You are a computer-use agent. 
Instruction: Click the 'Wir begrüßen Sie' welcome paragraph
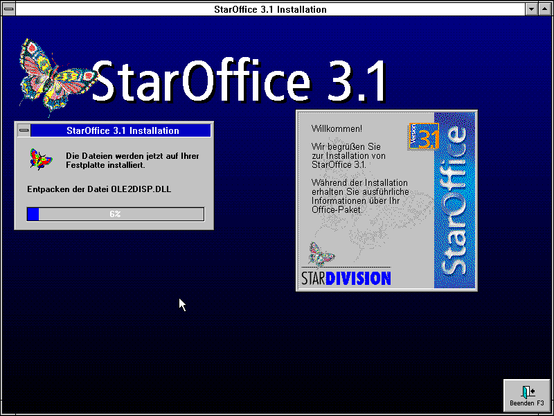point(348,156)
